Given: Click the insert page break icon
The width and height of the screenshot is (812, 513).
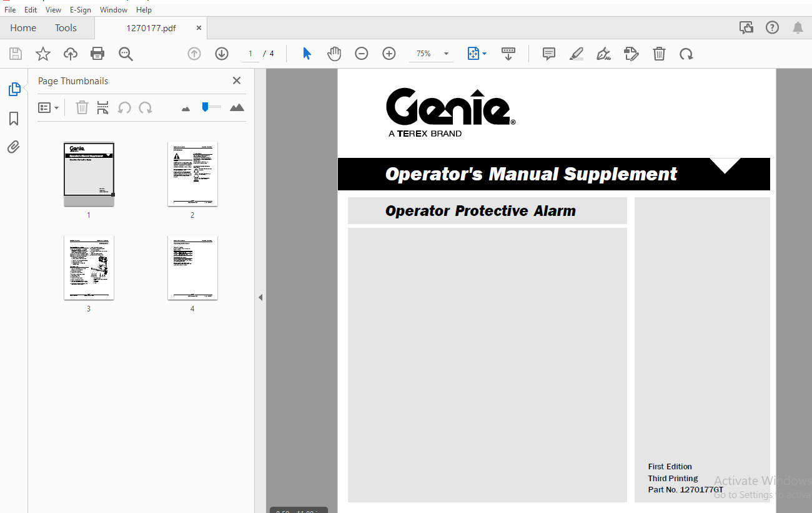Looking at the screenshot, I should pyautogui.click(x=103, y=107).
